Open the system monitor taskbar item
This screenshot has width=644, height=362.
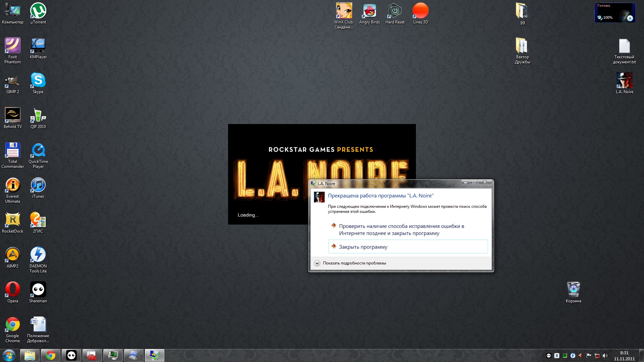tap(113, 355)
